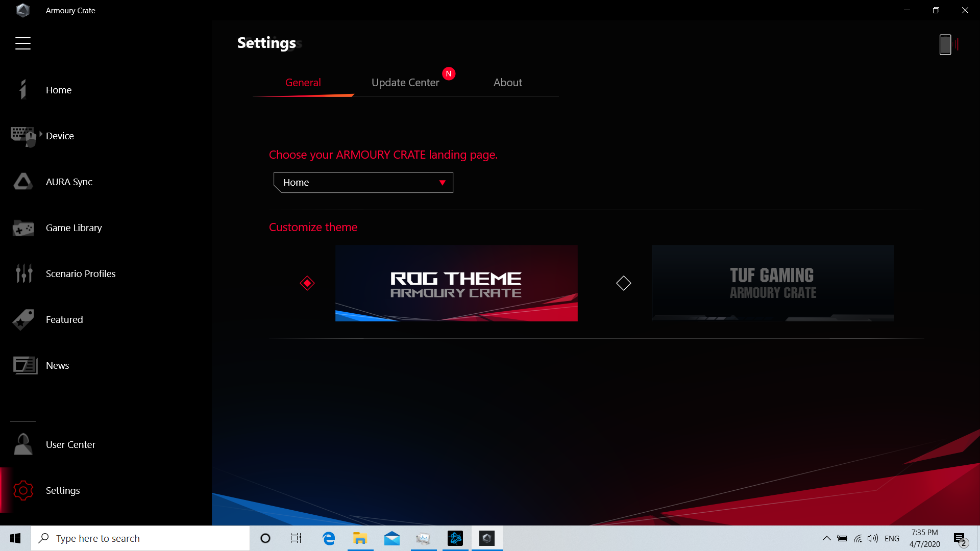
Task: Click the Armoury Crate logo in title bar
Action: pos(23,10)
